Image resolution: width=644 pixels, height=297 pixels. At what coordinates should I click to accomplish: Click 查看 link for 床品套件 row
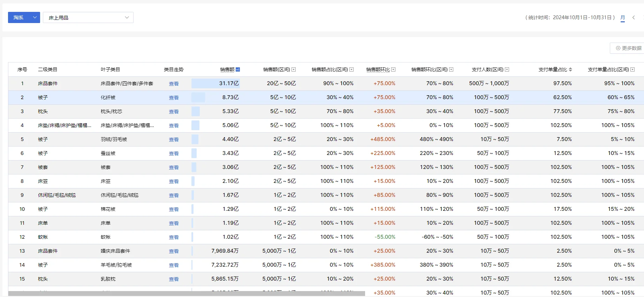[174, 84]
